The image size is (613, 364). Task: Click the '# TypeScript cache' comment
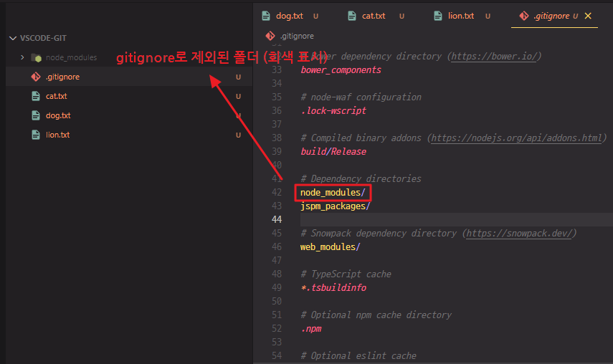coord(346,274)
